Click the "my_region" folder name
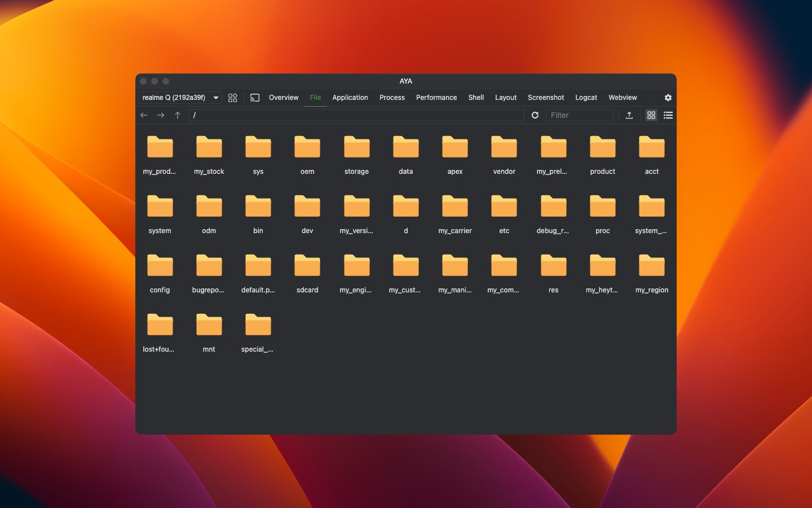The width and height of the screenshot is (812, 508). tap(652, 290)
